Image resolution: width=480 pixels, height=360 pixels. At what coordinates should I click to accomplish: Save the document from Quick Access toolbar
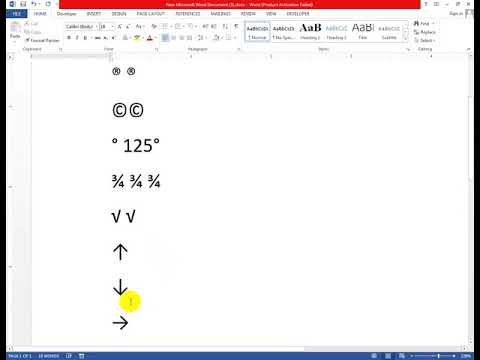tap(23, 4)
